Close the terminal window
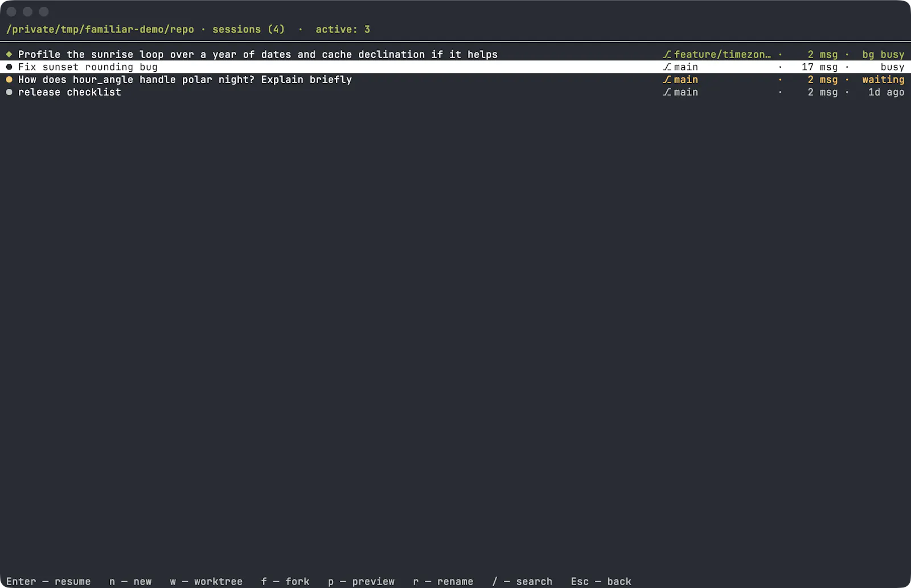Viewport: 911px width, 588px height. [x=11, y=11]
